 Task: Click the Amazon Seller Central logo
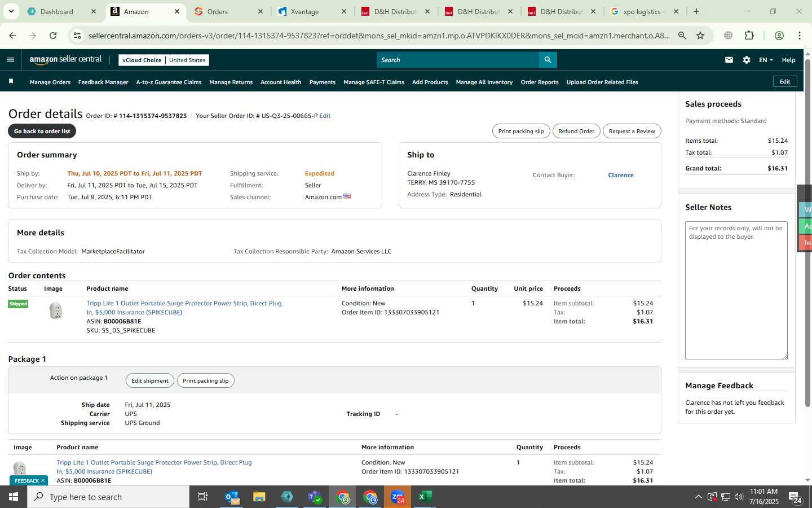(65, 59)
